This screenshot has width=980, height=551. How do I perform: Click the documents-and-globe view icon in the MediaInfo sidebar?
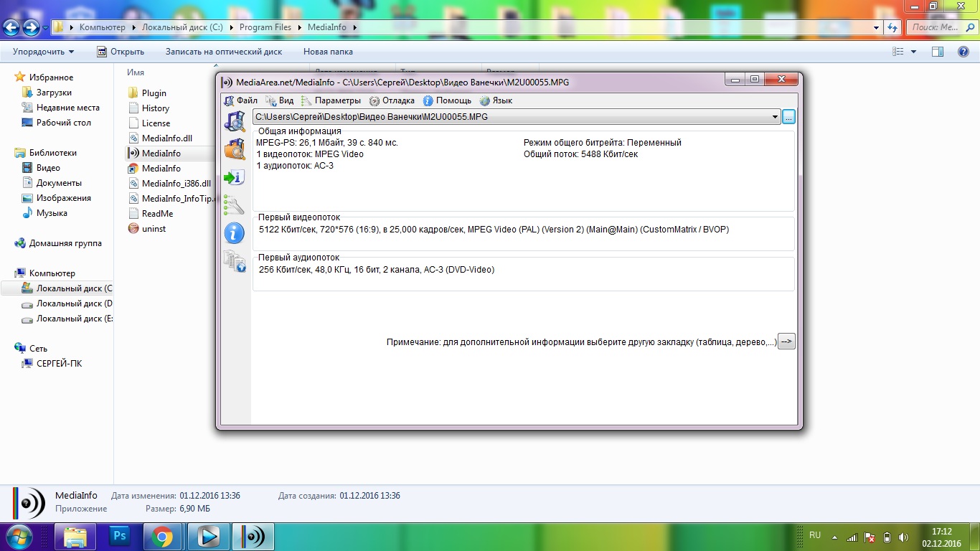(x=235, y=261)
